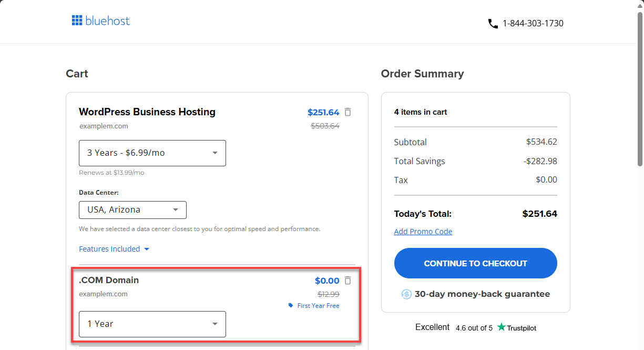Viewport: 644px width, 350px height.
Task: Remove the .COM Domain using its trash icon
Action: click(348, 281)
